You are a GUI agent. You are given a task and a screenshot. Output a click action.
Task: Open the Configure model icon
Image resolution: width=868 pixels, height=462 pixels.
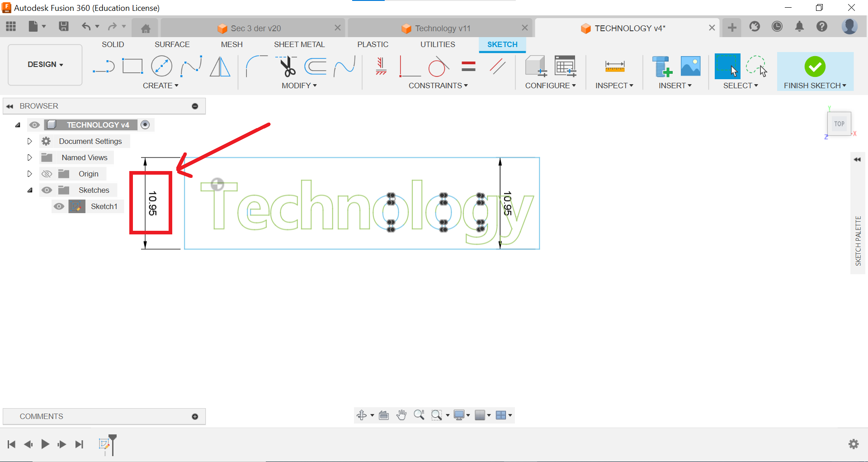click(x=536, y=67)
